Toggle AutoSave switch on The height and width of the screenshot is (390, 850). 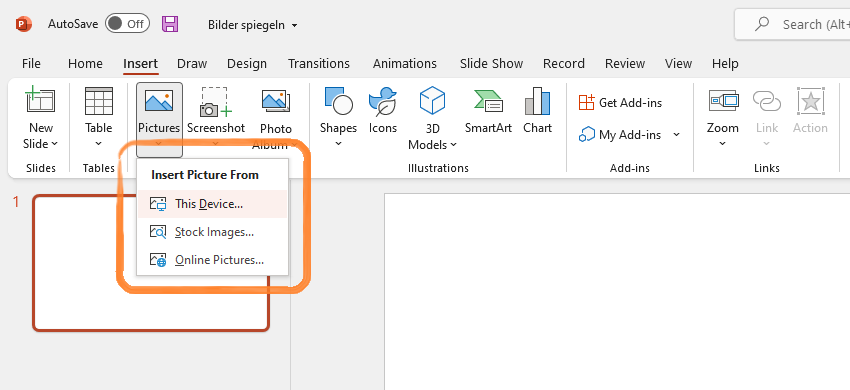[x=127, y=24]
